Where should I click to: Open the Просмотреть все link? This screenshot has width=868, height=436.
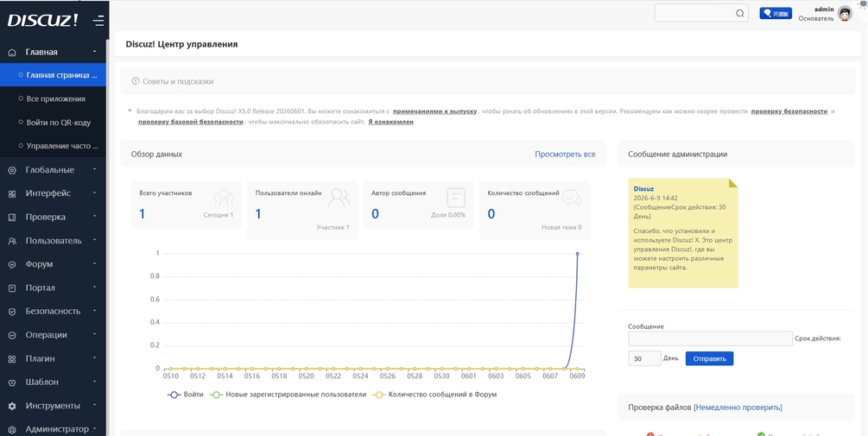coord(565,155)
